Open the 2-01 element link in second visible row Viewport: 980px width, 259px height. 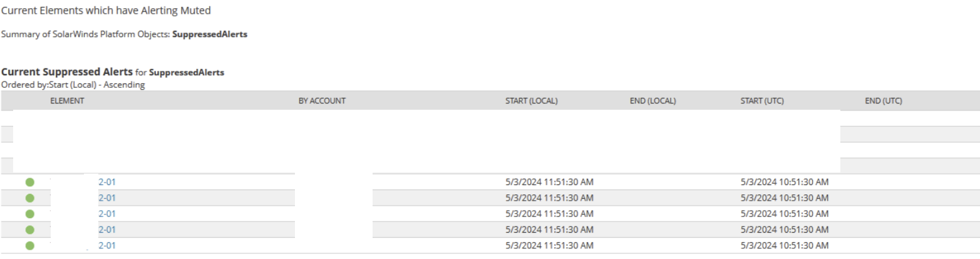pos(107,198)
